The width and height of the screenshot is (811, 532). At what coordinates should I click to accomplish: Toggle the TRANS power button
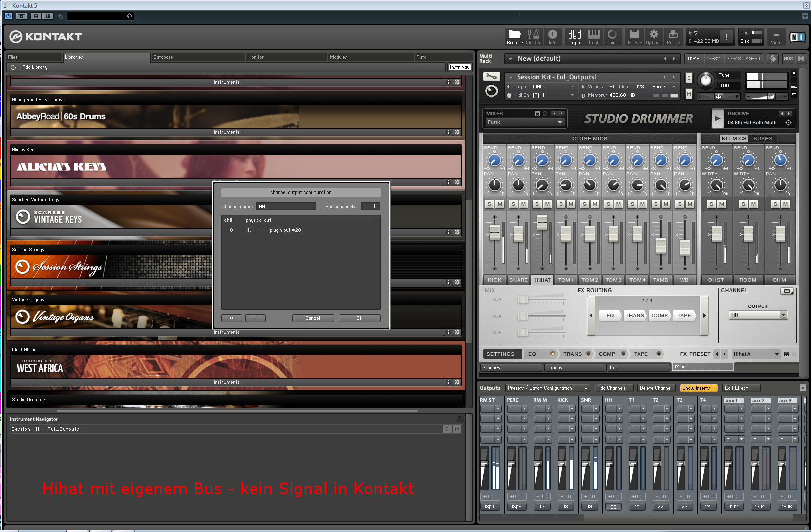(x=588, y=354)
